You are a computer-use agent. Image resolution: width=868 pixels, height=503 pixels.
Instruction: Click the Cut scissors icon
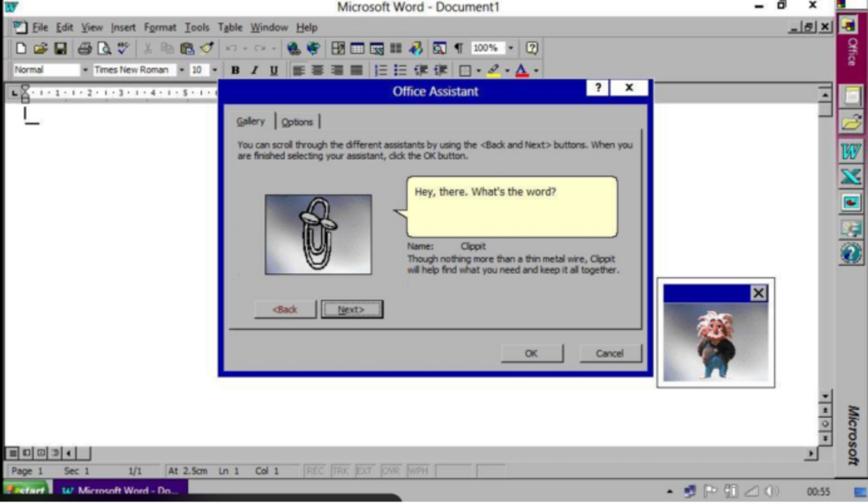(x=148, y=48)
